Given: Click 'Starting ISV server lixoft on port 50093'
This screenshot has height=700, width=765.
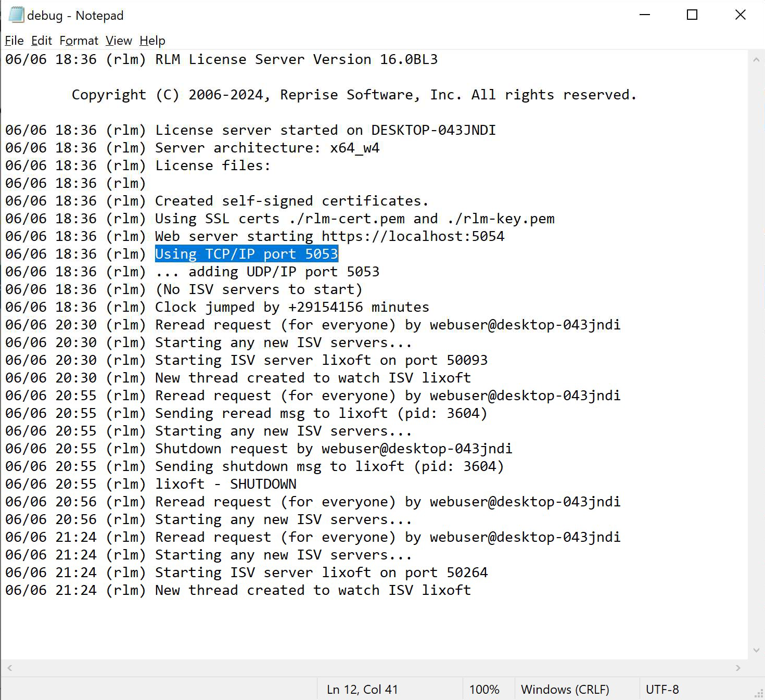Looking at the screenshot, I should click(322, 360).
